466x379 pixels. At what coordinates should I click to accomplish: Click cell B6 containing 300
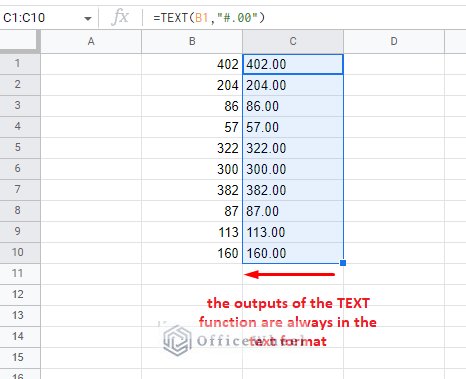coord(192,169)
